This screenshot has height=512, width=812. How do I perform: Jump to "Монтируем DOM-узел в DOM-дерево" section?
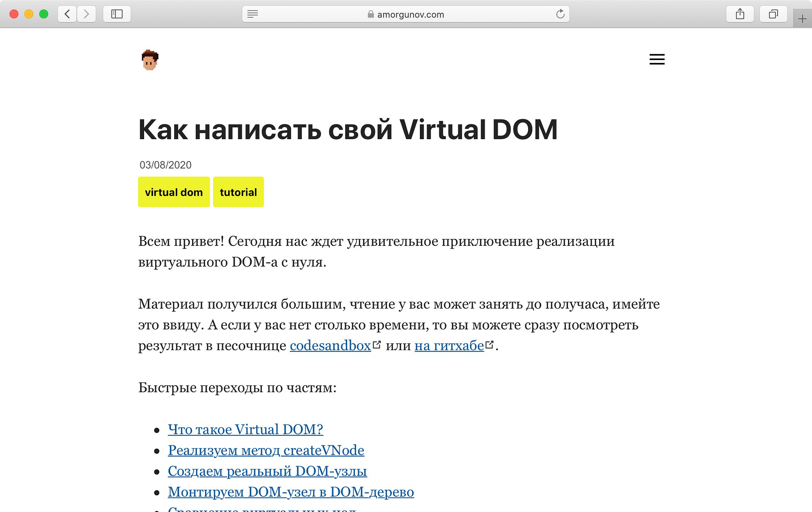291,492
